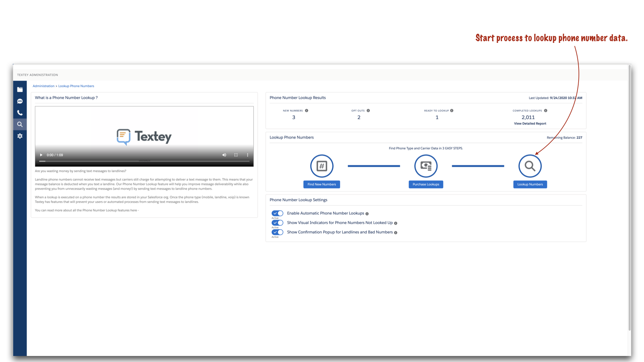Open the folder icon in sidebar
Image resolution: width=644 pixels, height=362 pixels.
pos(20,89)
